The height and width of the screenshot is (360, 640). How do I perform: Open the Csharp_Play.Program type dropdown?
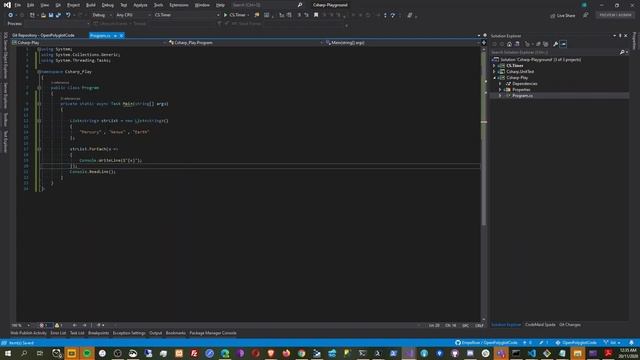coord(245,42)
